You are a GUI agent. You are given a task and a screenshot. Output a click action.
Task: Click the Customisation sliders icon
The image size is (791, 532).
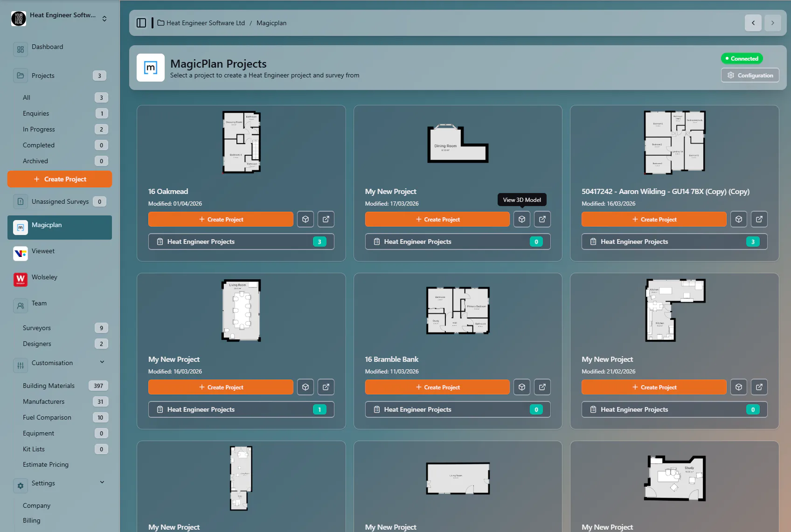pyautogui.click(x=21, y=366)
